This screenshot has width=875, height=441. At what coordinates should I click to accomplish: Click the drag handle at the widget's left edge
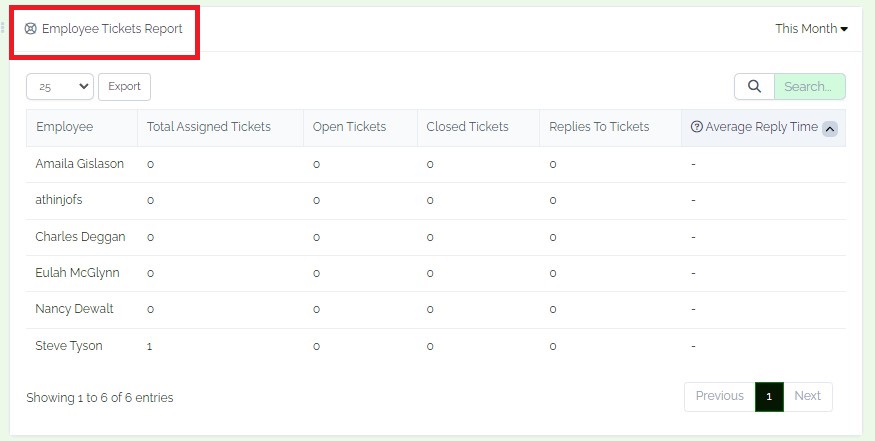click(x=3, y=27)
